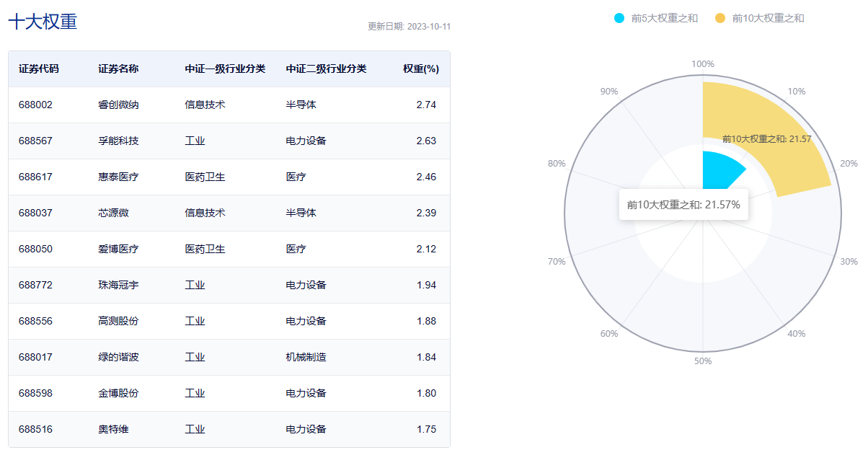Click the stock name 睿创微纳

(118, 105)
